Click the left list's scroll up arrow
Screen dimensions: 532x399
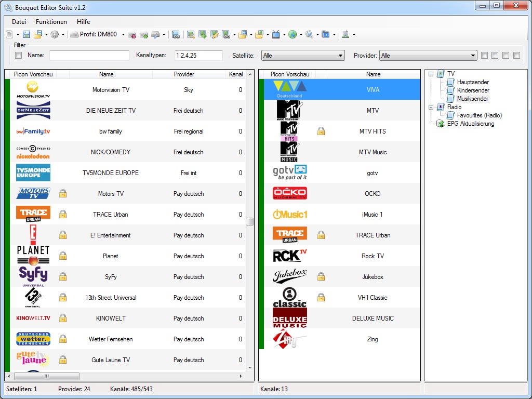[x=250, y=74]
